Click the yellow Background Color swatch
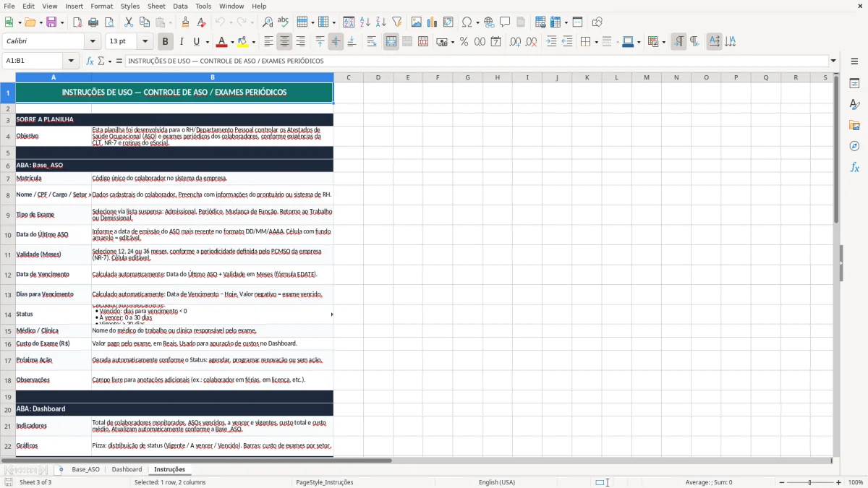Screen dimensions: 868x488 [243, 42]
